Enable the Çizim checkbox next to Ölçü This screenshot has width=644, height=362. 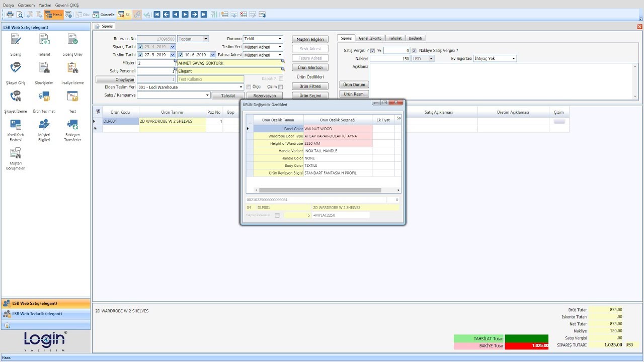(x=280, y=87)
